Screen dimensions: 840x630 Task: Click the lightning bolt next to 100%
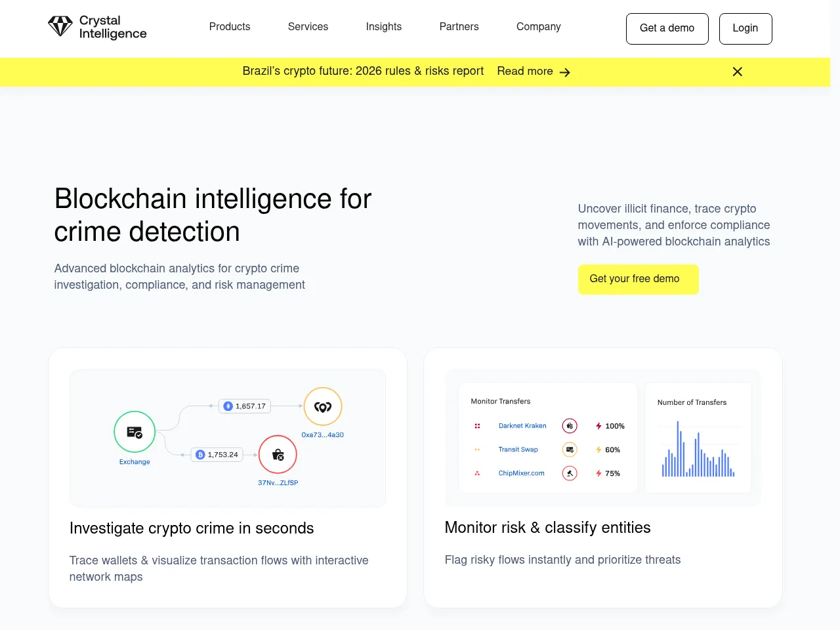598,426
